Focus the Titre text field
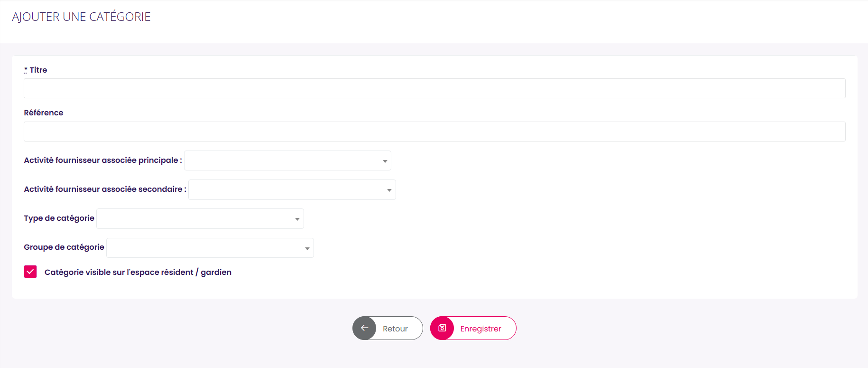868x368 pixels. [434, 88]
